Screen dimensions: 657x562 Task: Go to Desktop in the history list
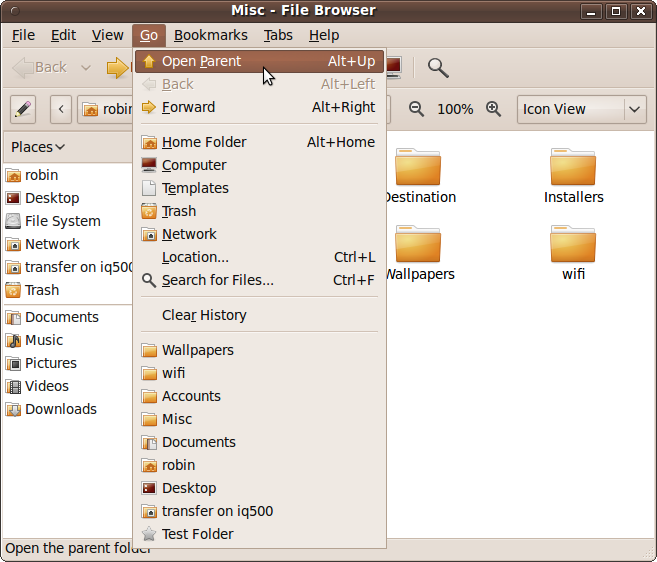click(x=259, y=488)
